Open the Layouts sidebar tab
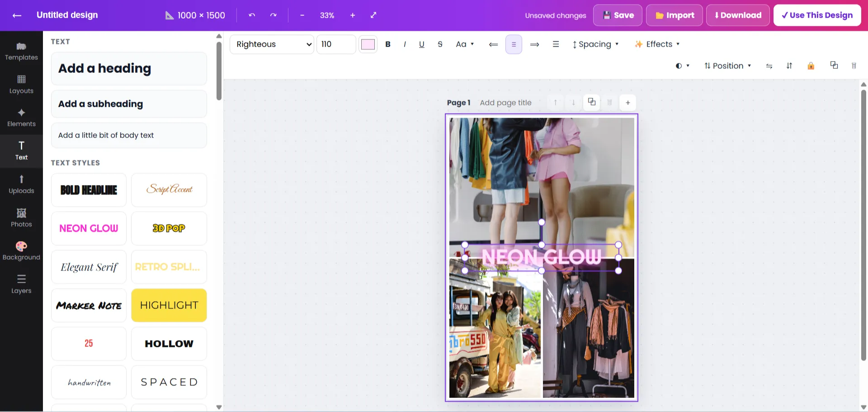The image size is (868, 412). coord(21,85)
